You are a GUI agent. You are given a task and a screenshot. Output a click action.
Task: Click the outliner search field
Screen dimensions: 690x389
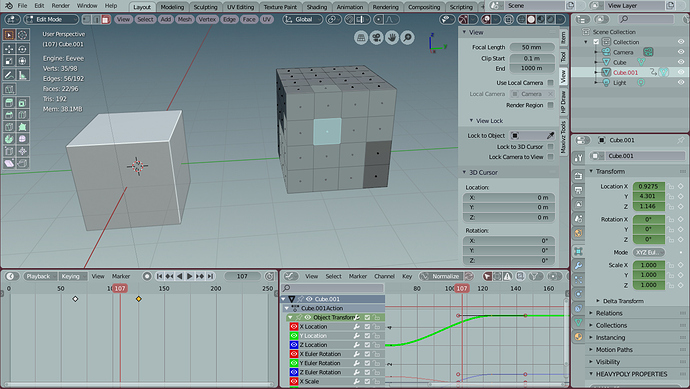(646, 19)
